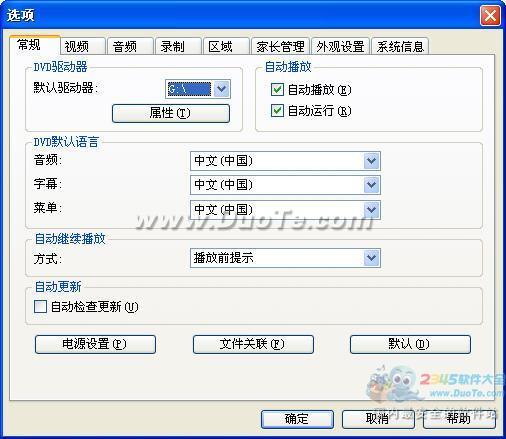
Task: Expand the 默认驱动器 drive dropdown
Action: 222,89
